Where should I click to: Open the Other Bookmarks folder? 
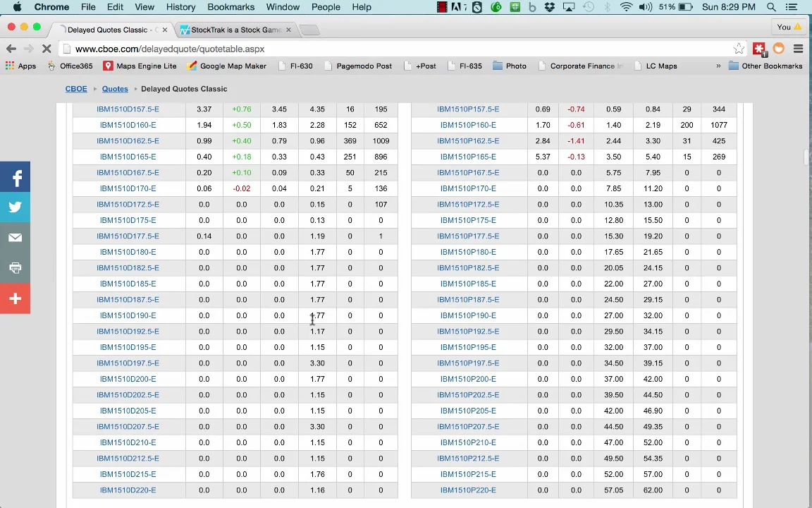[765, 66]
